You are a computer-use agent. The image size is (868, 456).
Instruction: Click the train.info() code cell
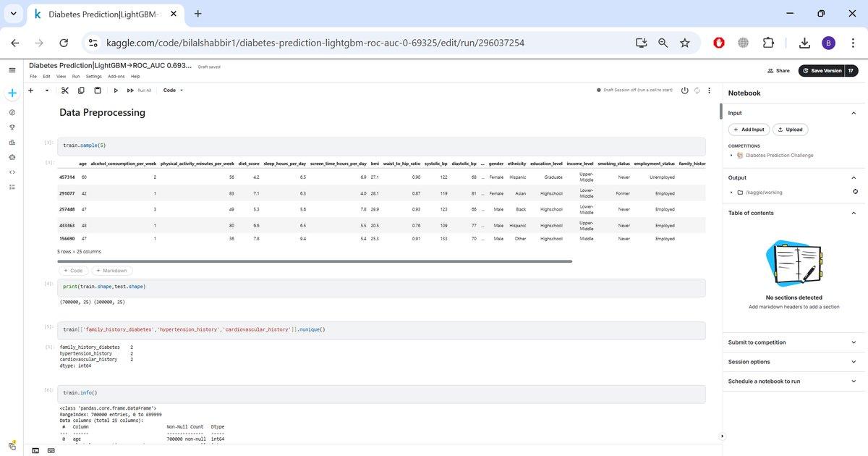click(382, 393)
